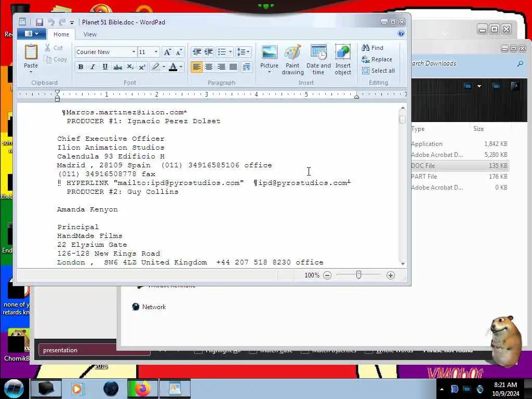Image resolution: width=532 pixels, height=399 pixels.
Task: Click the Grow font icon
Action: pos(167,52)
